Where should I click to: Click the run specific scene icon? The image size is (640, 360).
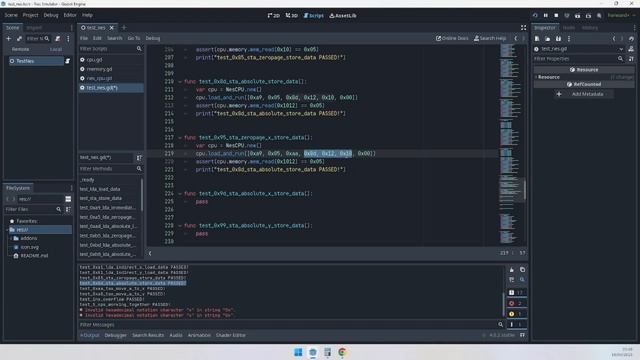[588, 16]
